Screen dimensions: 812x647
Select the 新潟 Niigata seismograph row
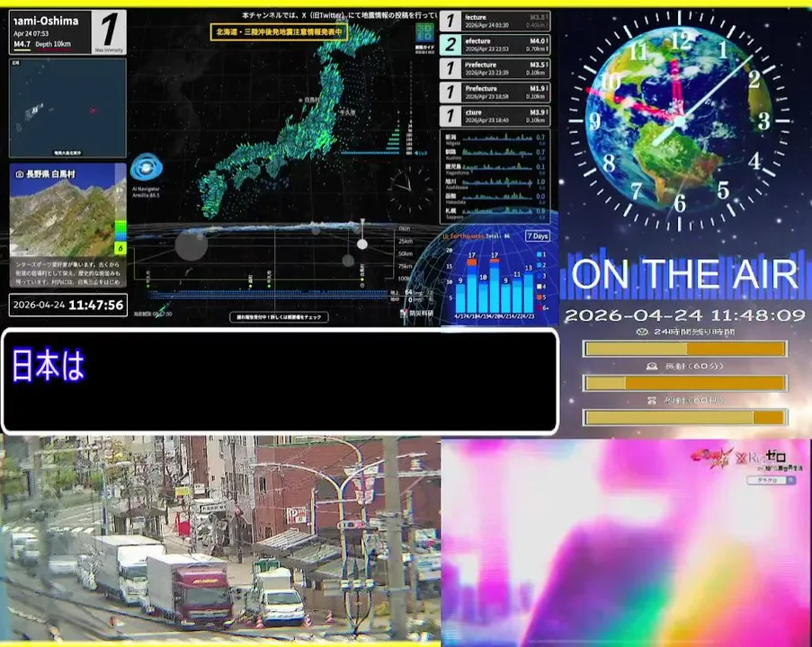495,138
